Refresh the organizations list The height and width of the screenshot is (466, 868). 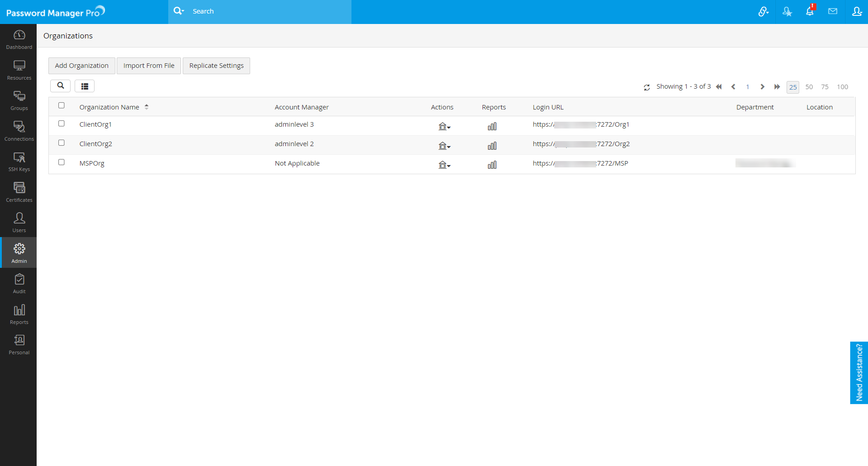[x=647, y=87]
